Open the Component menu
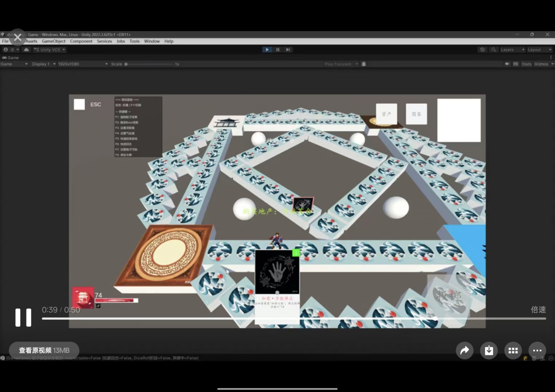This screenshot has height=392, width=555. 81,41
